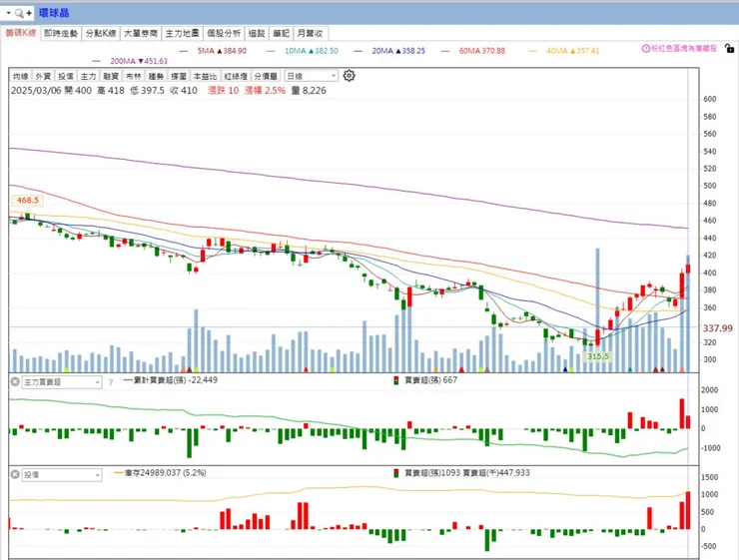Click the 漲幅 2.5% value
Image resolution: width=739 pixels, height=560 pixels.
pos(265,91)
